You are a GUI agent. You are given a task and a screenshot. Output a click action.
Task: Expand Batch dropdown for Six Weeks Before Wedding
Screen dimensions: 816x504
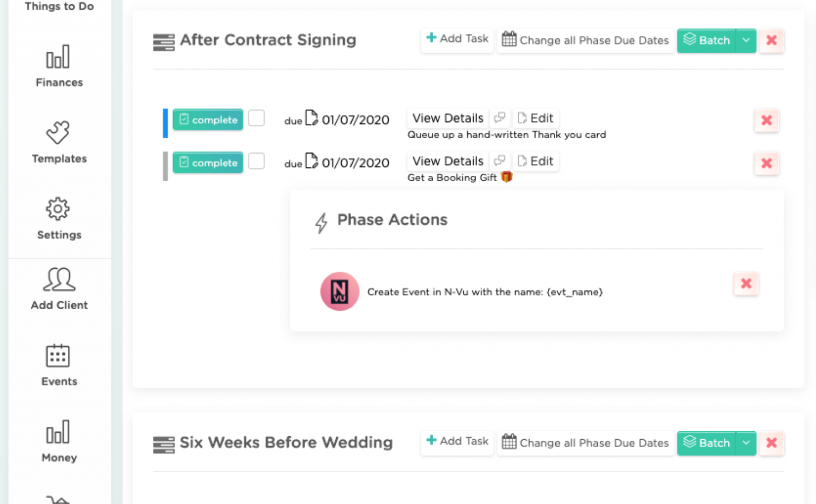tap(746, 443)
